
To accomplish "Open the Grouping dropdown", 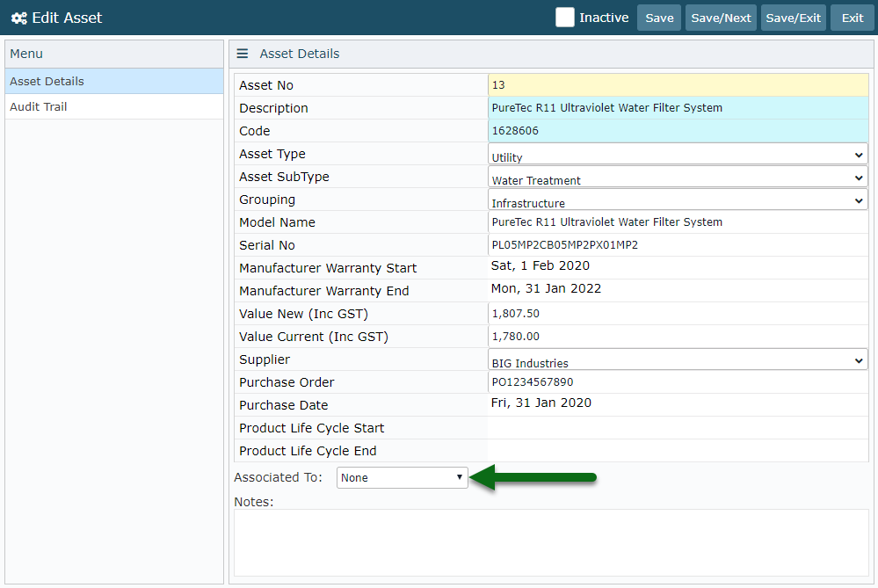I will [678, 200].
